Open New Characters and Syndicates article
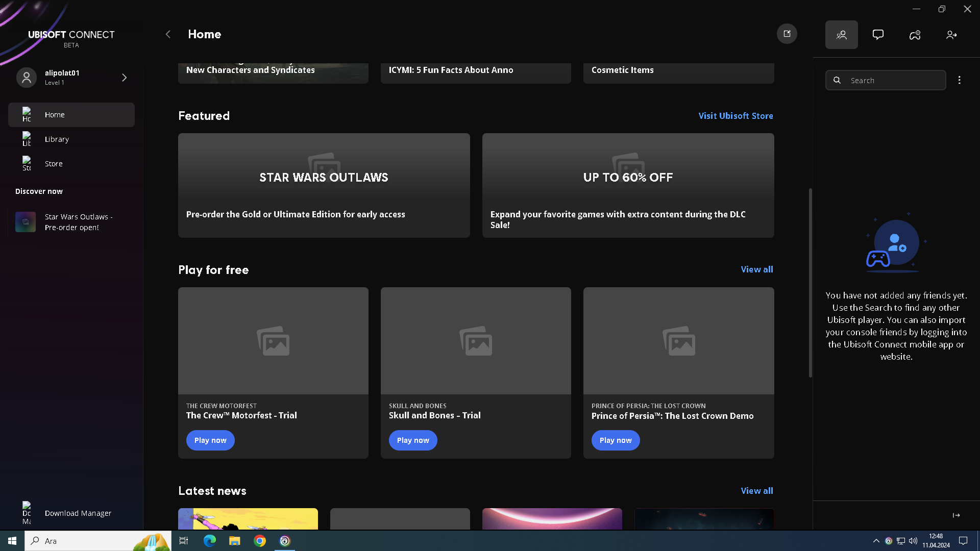 [273, 72]
